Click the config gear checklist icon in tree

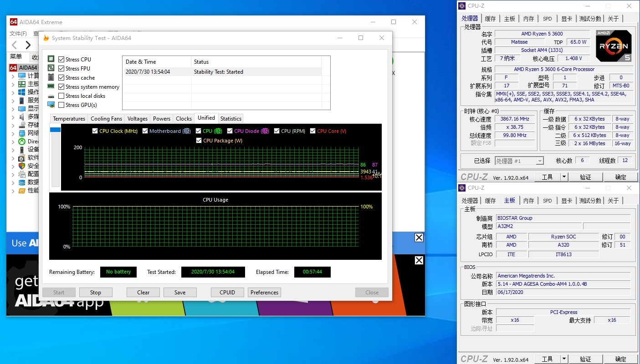[22, 174]
